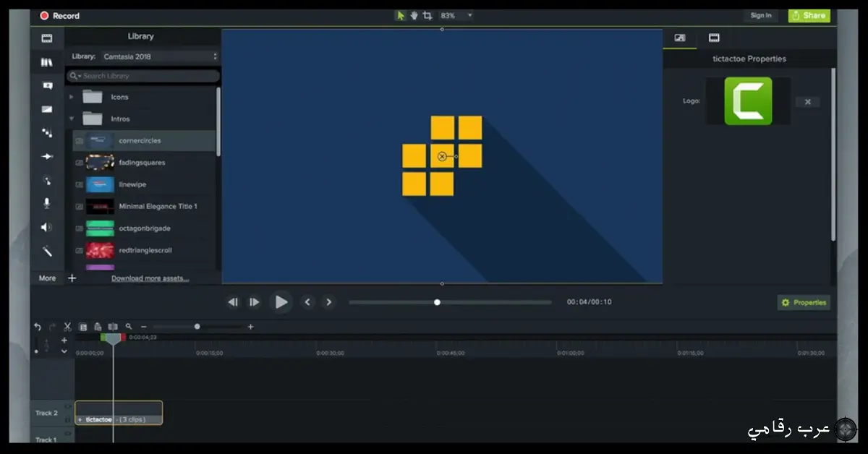
Task: Switch to the media filmstrip properties tab
Action: coord(714,38)
